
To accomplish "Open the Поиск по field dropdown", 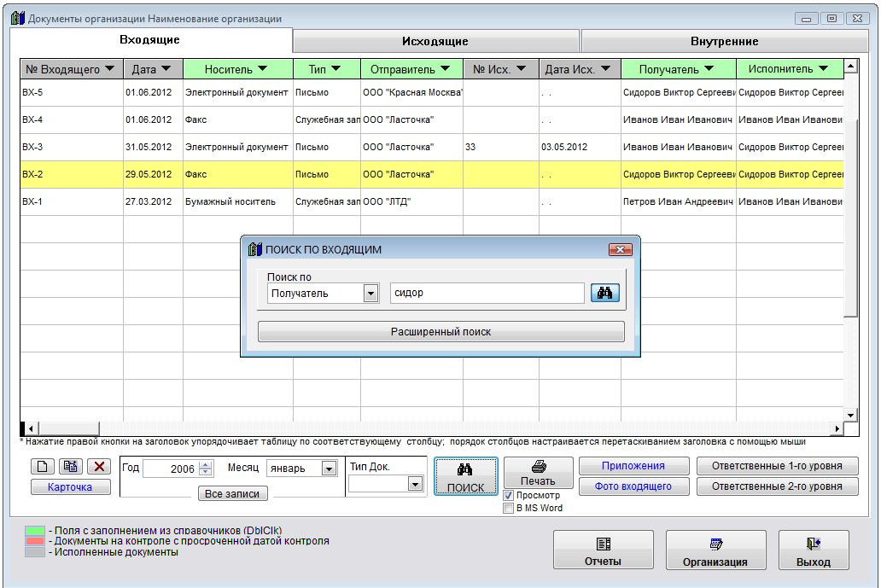I will (370, 294).
